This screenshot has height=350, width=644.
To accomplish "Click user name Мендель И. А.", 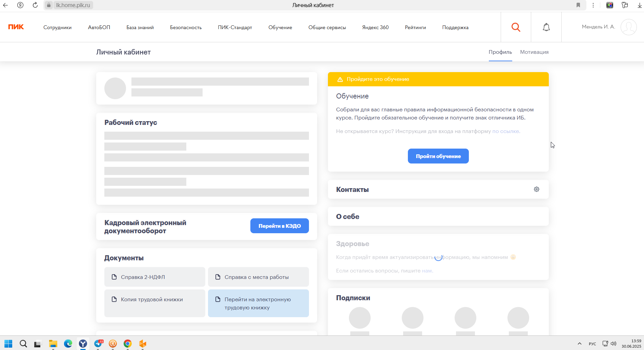I will pyautogui.click(x=598, y=27).
